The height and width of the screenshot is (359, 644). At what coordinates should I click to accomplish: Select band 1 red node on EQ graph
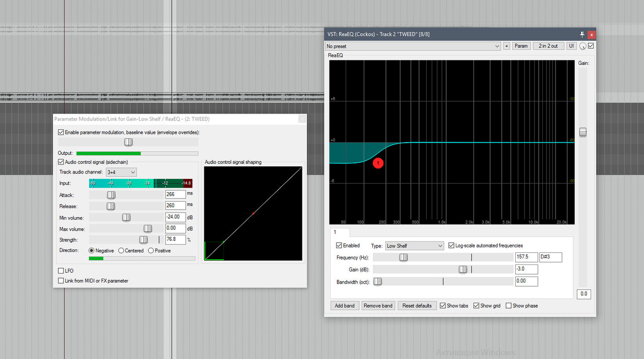tap(378, 163)
